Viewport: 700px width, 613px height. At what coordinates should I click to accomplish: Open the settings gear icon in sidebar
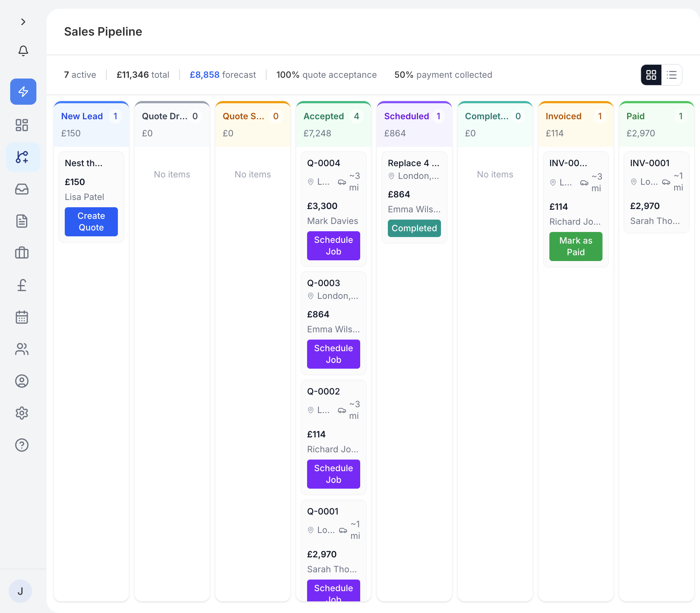(22, 413)
